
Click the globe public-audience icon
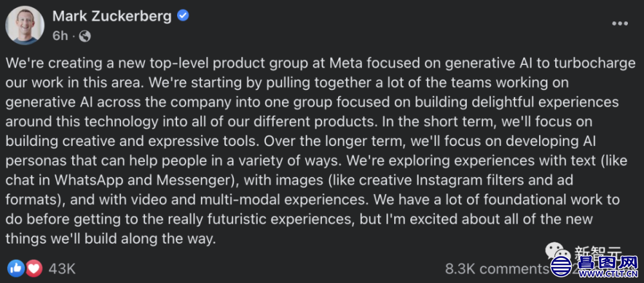click(x=85, y=37)
